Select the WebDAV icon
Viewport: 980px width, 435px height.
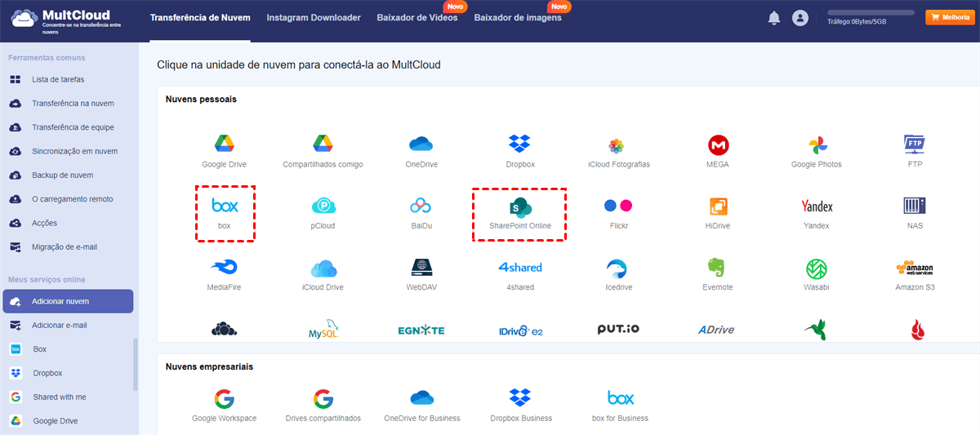coord(421,267)
